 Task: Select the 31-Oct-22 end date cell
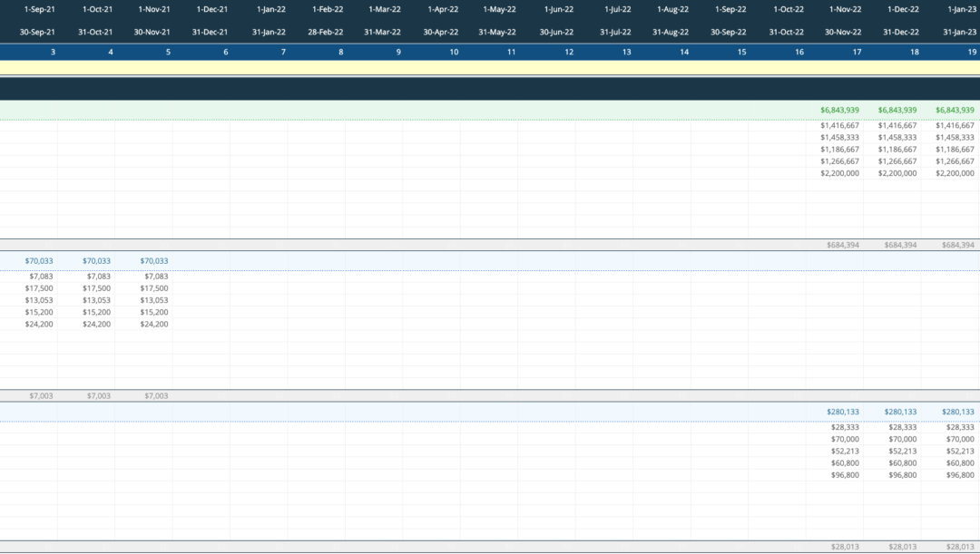coord(788,32)
